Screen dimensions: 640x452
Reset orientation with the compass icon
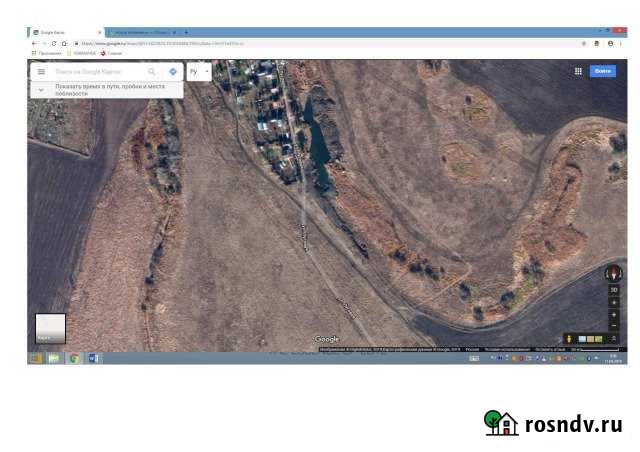(x=613, y=273)
